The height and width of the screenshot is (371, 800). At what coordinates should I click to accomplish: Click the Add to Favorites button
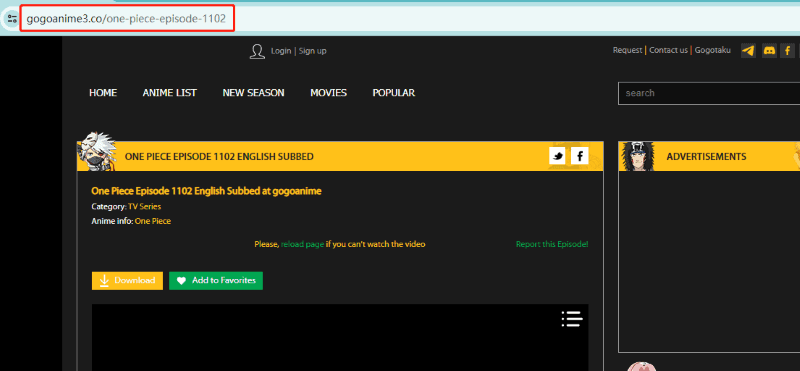216,281
